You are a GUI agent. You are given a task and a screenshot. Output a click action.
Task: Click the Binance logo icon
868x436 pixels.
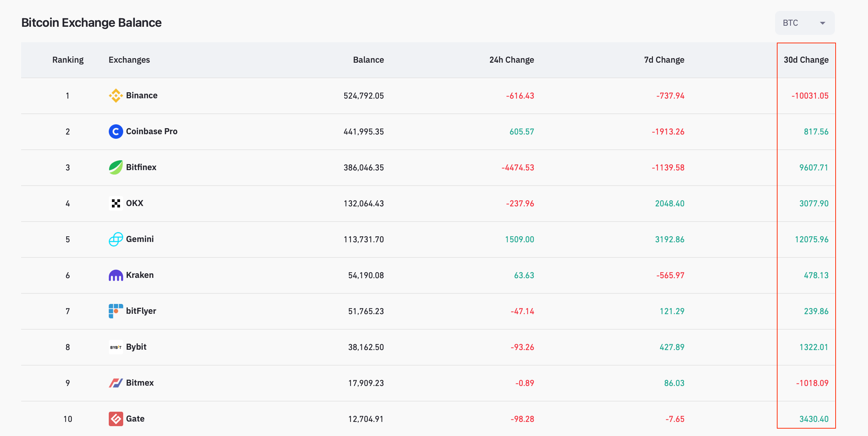[x=115, y=95]
